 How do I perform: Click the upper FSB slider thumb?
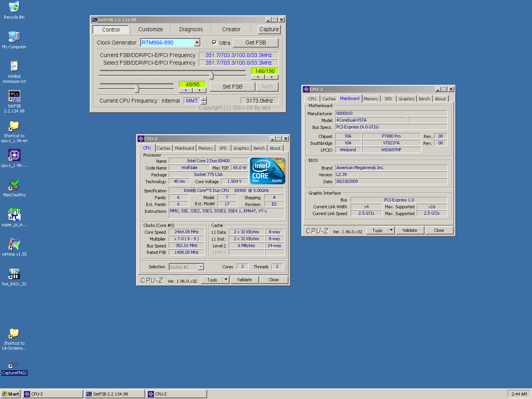click(x=211, y=76)
